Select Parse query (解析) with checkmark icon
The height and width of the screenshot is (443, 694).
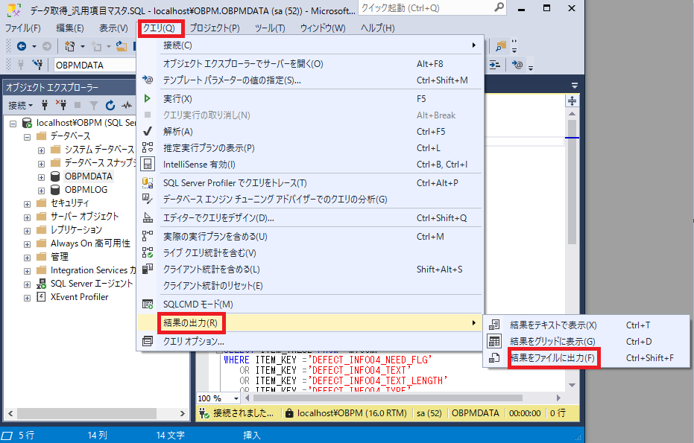178,131
